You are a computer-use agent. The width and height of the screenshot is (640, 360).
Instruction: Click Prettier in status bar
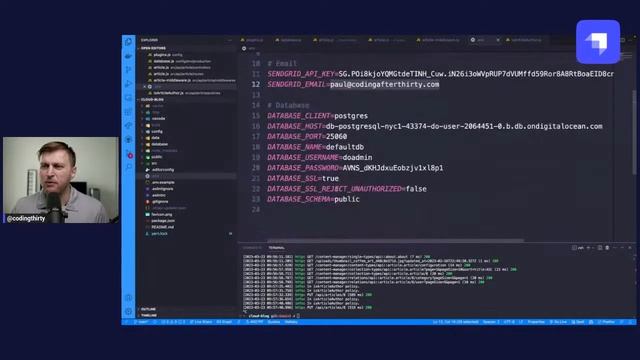coord(606,322)
